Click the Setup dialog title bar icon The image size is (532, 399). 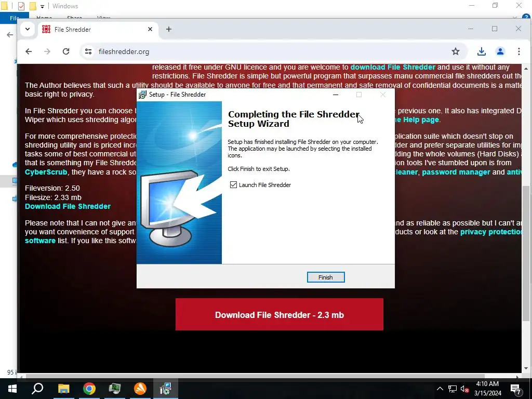[x=142, y=95]
